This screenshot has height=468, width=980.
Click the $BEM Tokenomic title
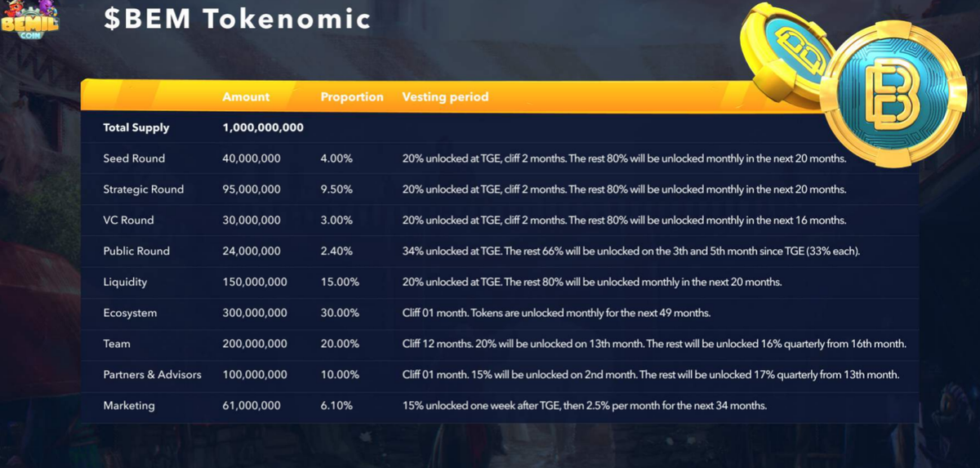click(237, 20)
